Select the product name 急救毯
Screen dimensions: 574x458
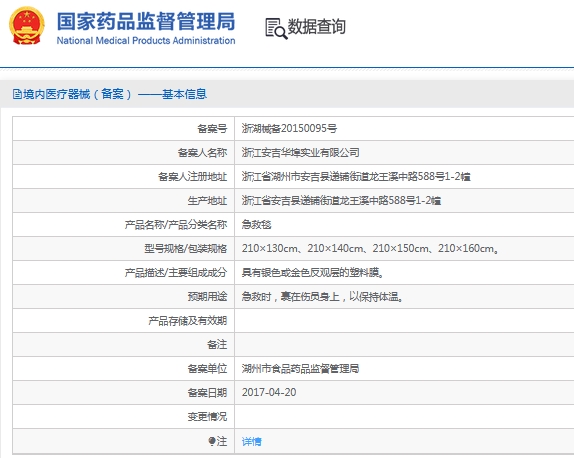tap(256, 224)
